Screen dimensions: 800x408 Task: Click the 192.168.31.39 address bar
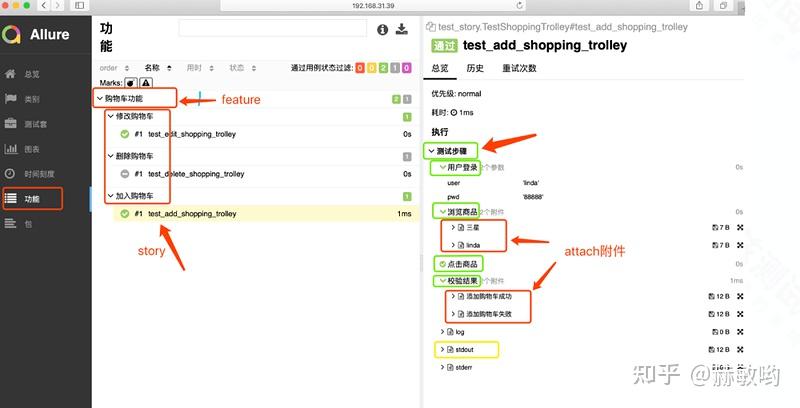point(373,5)
